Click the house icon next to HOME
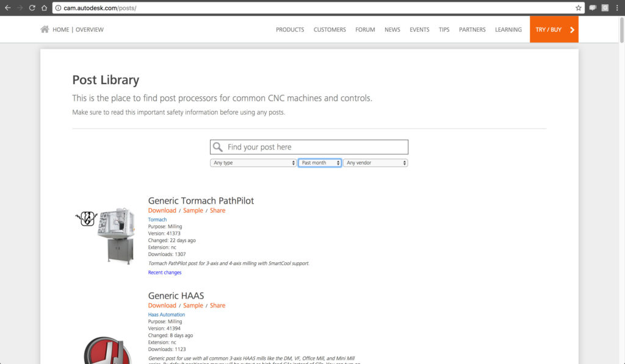Image resolution: width=625 pixels, height=364 pixels. [x=45, y=29]
